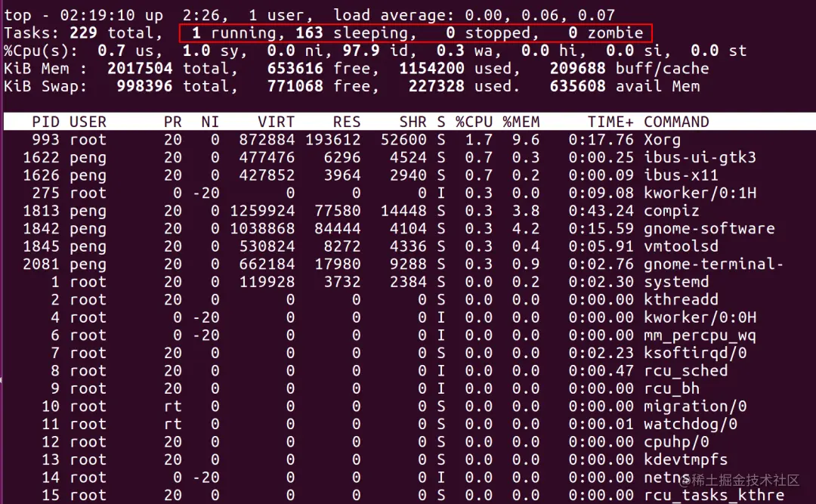
Task: Click the gnome-terminal- command text
Action: 713,264
